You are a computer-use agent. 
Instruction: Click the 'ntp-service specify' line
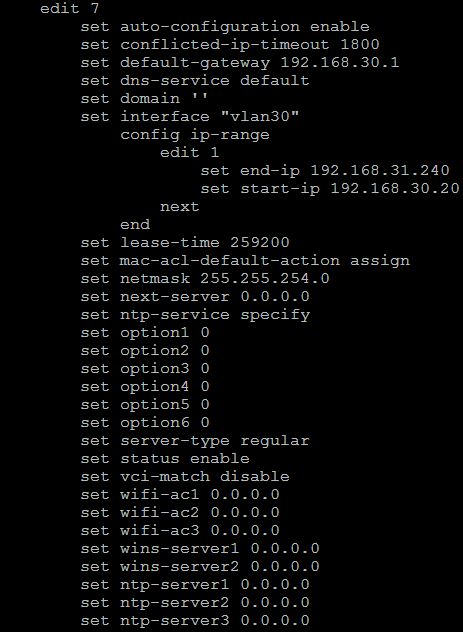(x=195, y=315)
